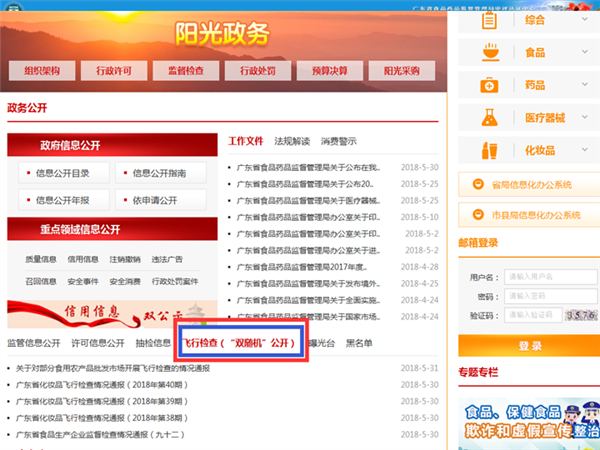Click the 药品 first-aid kit icon

(489, 84)
